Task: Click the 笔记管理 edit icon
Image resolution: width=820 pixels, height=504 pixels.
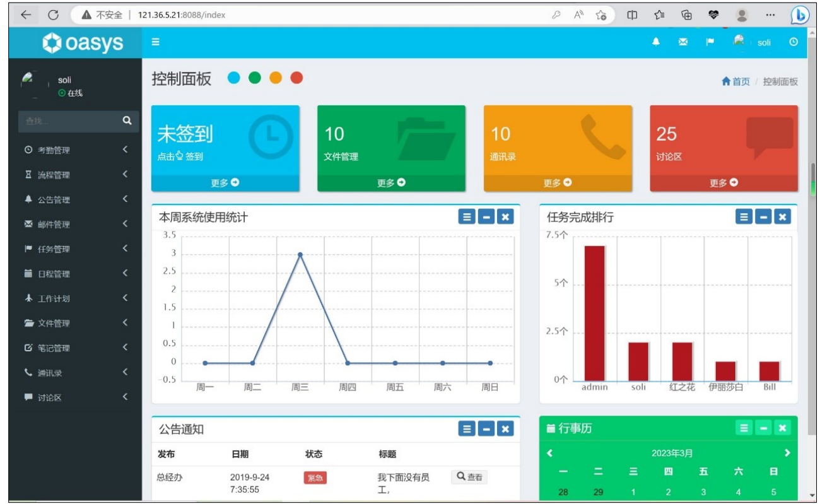Action: pyautogui.click(x=28, y=348)
